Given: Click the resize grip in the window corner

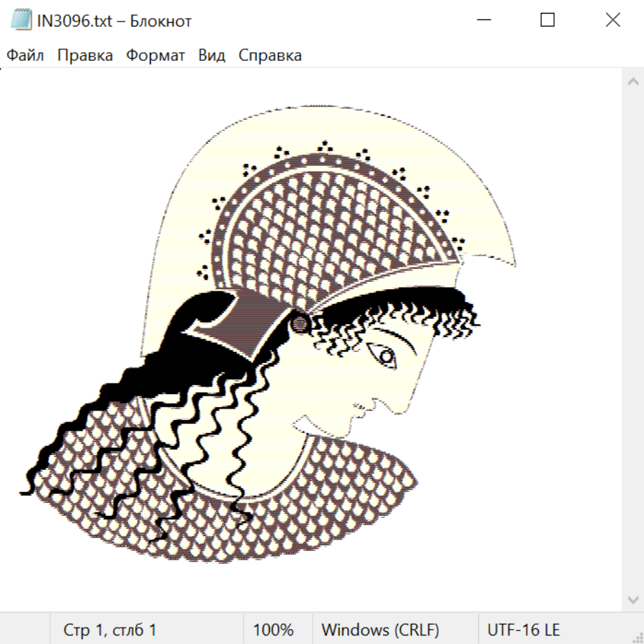Looking at the screenshot, I should [x=637, y=637].
